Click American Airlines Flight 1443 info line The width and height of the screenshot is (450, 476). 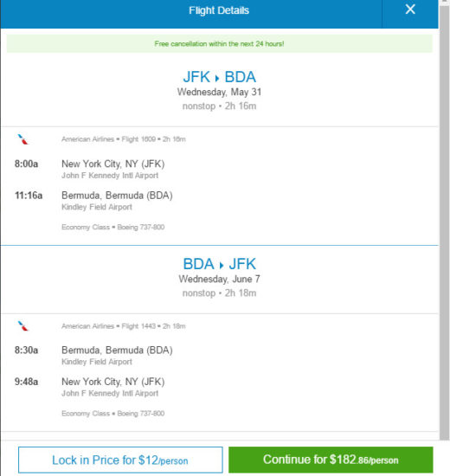point(124,326)
